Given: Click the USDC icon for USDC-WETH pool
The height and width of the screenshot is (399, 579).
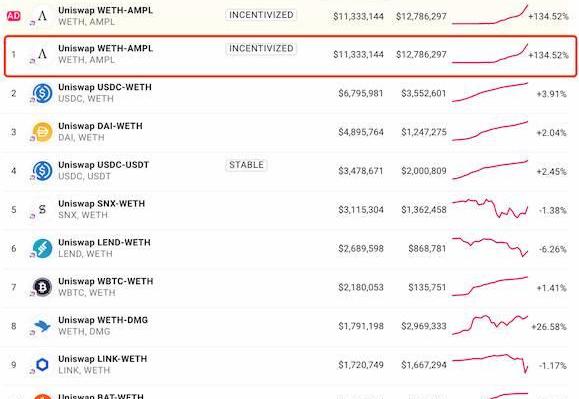Looking at the screenshot, I should click(42, 93).
